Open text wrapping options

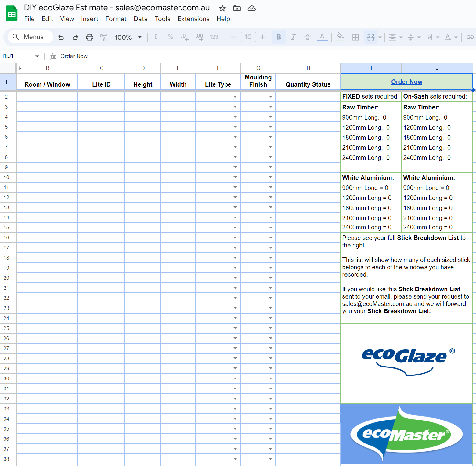pos(432,37)
